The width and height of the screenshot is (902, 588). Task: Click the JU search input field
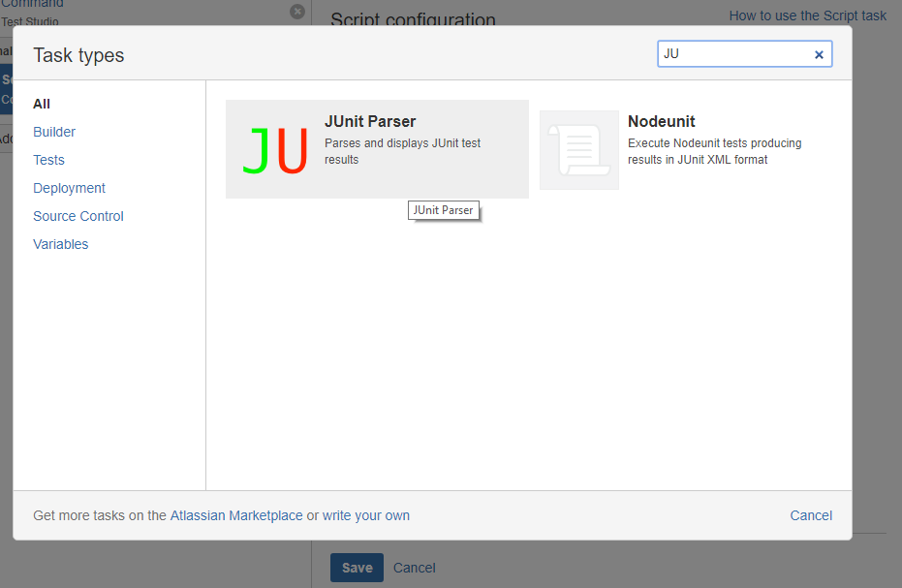[x=744, y=54]
